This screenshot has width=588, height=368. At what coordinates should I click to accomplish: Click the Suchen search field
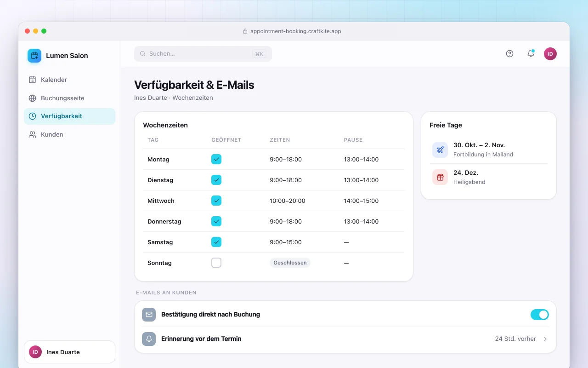click(x=203, y=54)
